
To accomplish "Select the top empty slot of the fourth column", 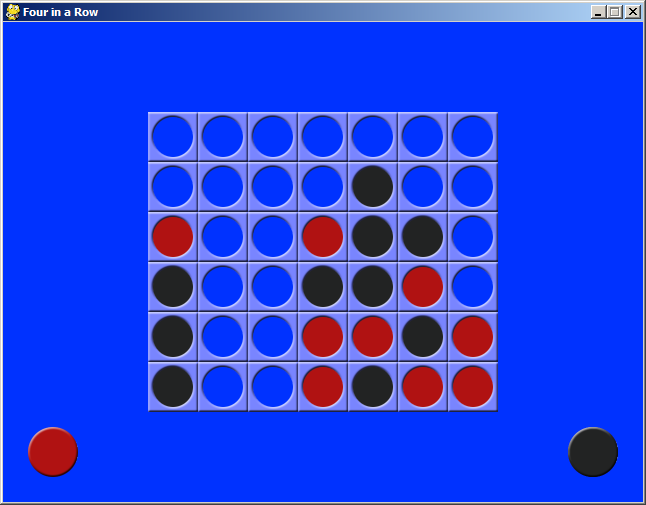I will point(323,137).
